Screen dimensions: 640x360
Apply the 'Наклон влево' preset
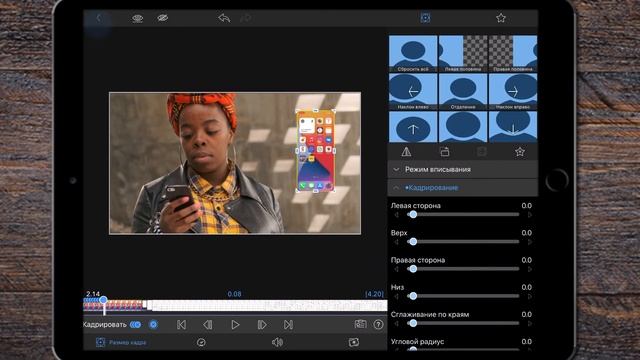[x=413, y=91]
